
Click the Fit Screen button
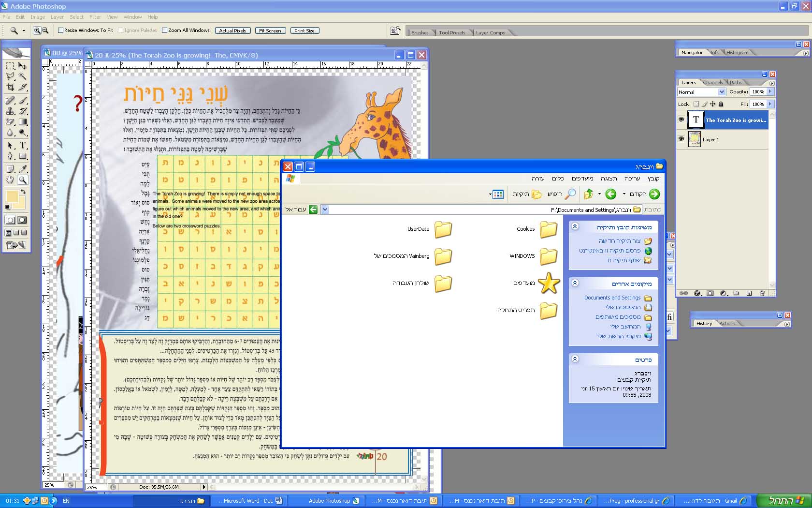click(x=270, y=30)
